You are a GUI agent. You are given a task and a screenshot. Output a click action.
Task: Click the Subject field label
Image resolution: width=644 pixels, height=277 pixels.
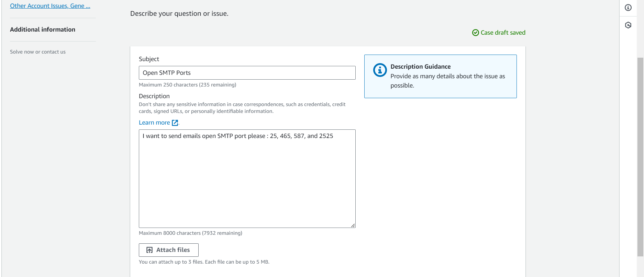click(149, 59)
